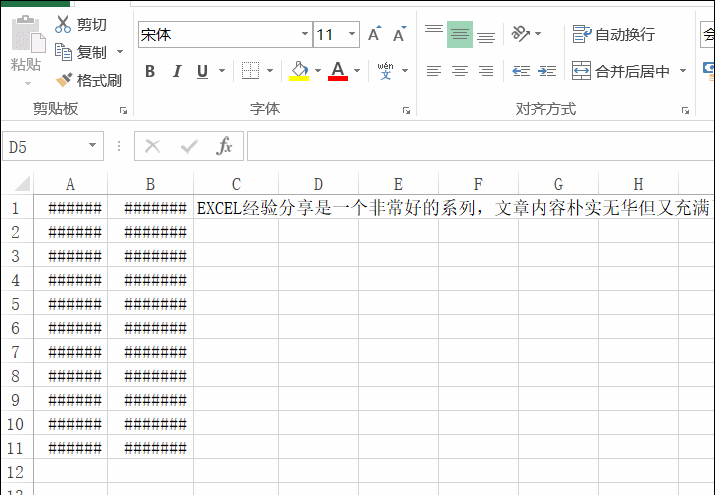Open the font name dropdown

coord(305,34)
